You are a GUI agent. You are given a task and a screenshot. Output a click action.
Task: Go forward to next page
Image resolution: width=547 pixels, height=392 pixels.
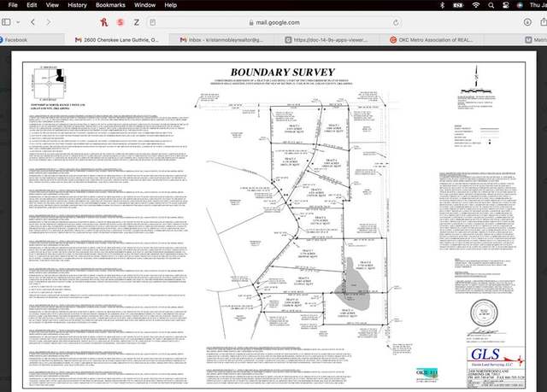[x=49, y=22]
